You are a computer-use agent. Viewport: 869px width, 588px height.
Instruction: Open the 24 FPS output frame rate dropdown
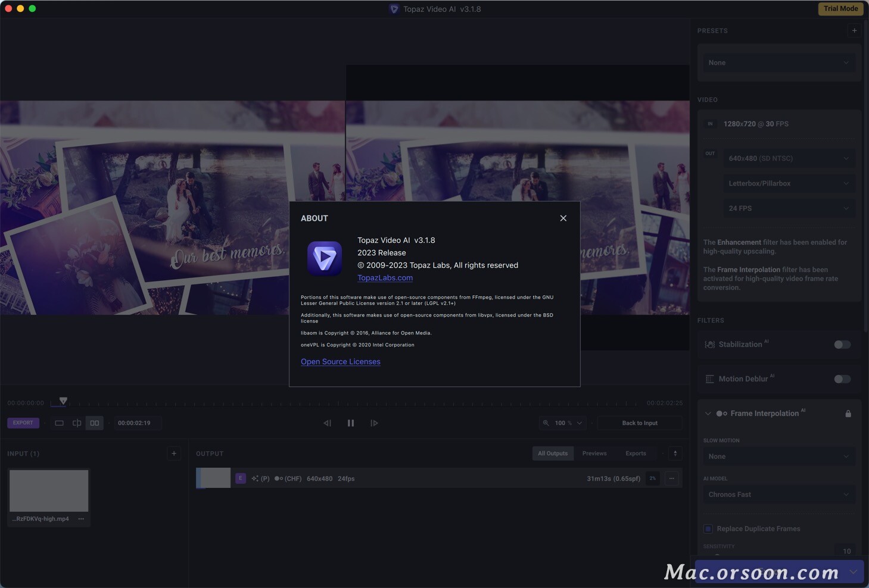click(x=789, y=208)
